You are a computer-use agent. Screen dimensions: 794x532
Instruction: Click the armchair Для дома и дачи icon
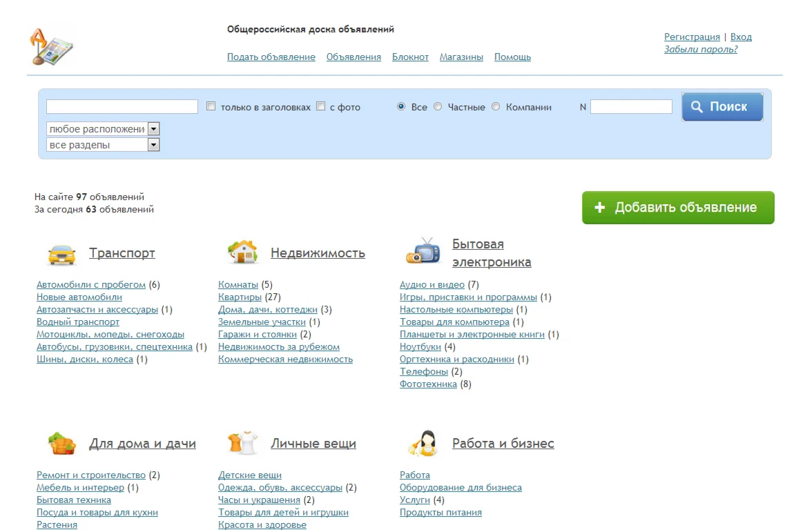click(61, 444)
